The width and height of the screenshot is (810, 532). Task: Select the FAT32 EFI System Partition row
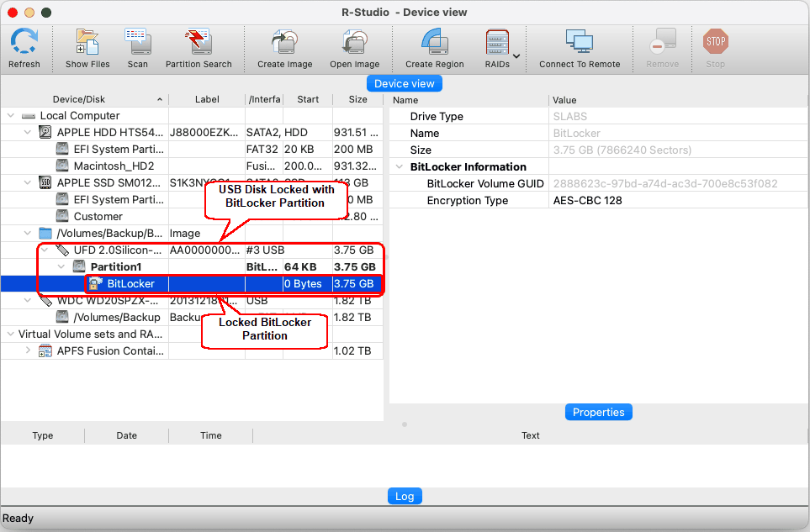click(x=192, y=149)
